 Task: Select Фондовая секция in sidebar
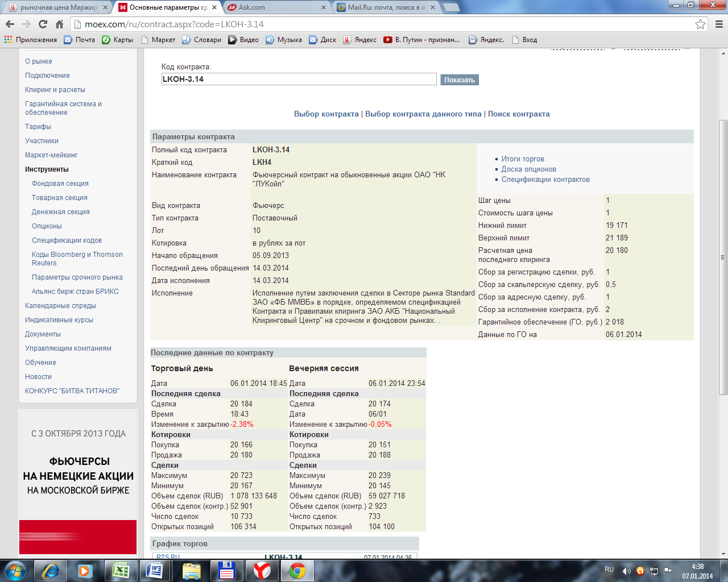pos(60,184)
